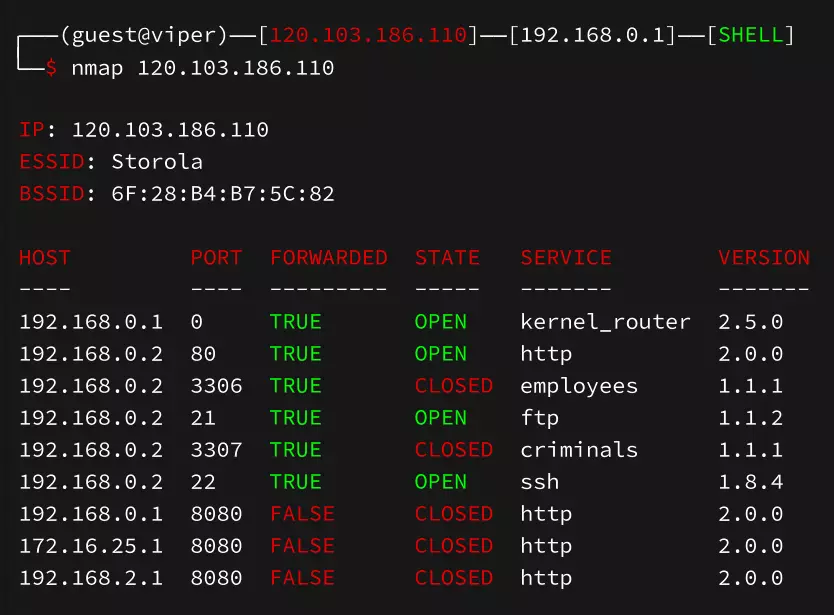The image size is (834, 615).
Task: Select the BSSID MAC address 6F:28:B4:B7:5C:82
Action: click(223, 194)
